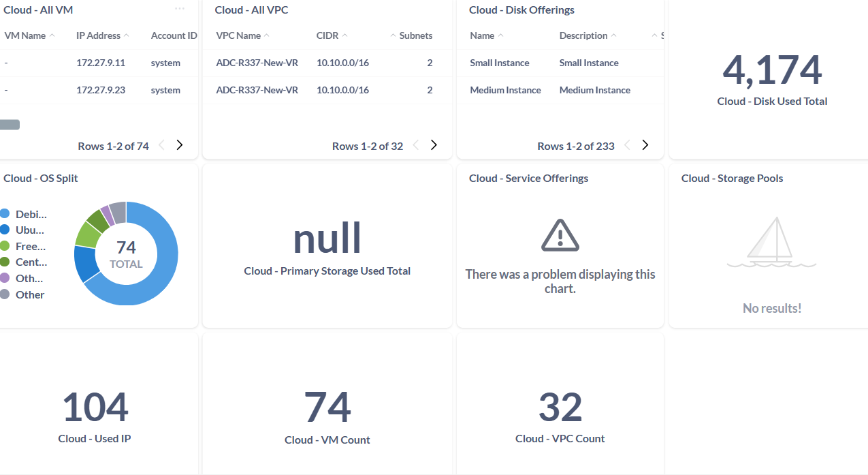Click the Subnets column header in All VPC
The height and width of the screenshot is (475, 868).
pyautogui.click(x=415, y=35)
